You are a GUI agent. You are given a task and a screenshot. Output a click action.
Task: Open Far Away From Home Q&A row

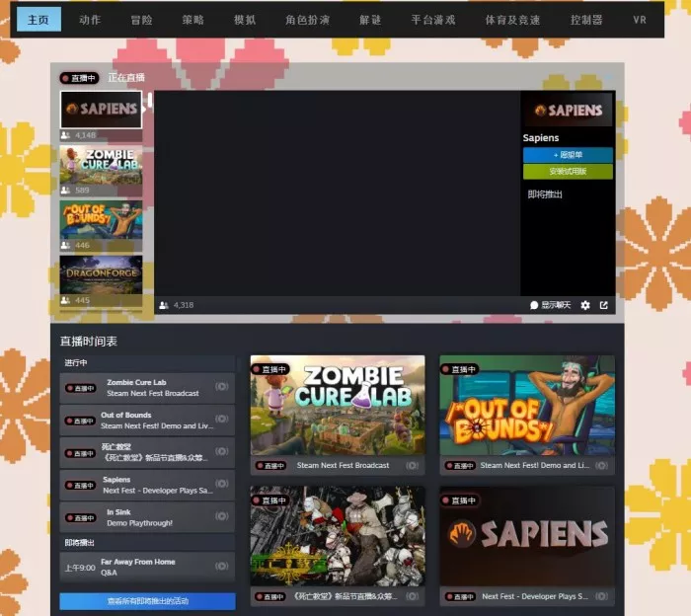click(147, 567)
